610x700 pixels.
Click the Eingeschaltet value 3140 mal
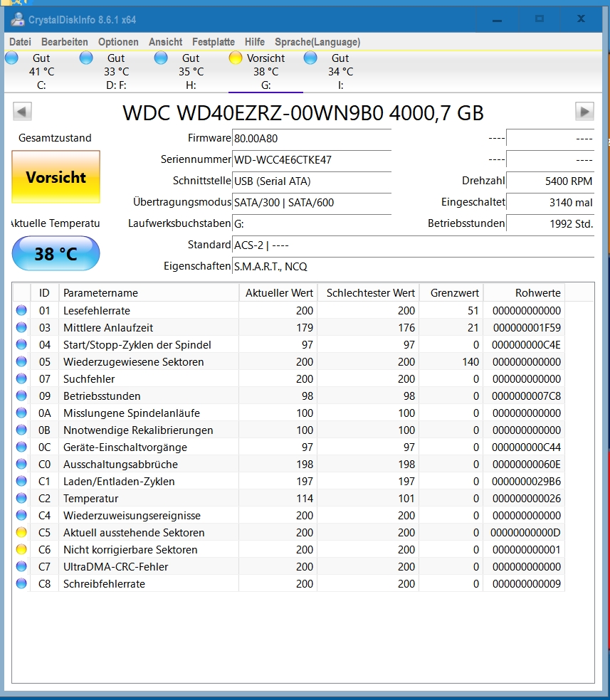click(550, 203)
